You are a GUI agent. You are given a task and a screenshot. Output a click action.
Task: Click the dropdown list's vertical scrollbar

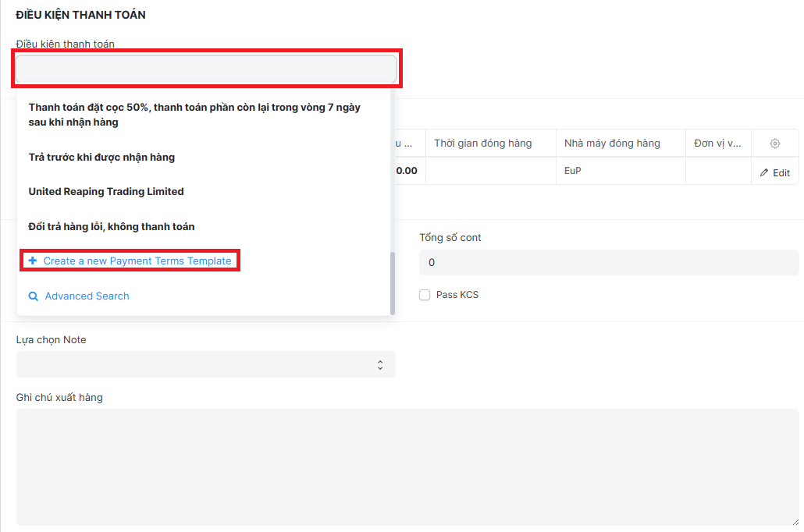[393, 283]
